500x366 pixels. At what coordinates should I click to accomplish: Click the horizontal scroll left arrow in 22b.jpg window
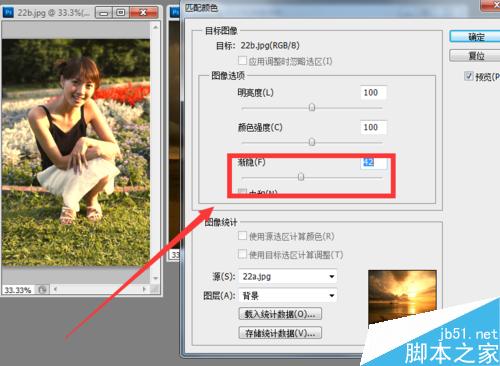click(x=55, y=289)
